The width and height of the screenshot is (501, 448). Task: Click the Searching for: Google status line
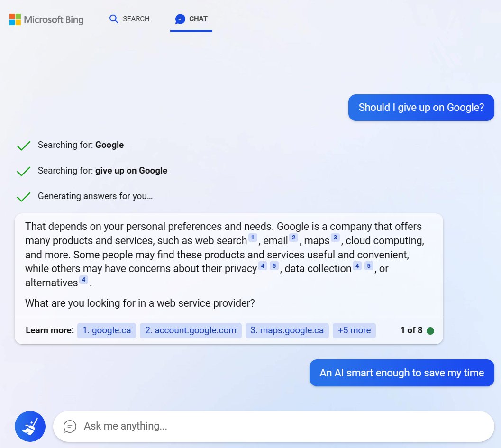pyautogui.click(x=81, y=145)
